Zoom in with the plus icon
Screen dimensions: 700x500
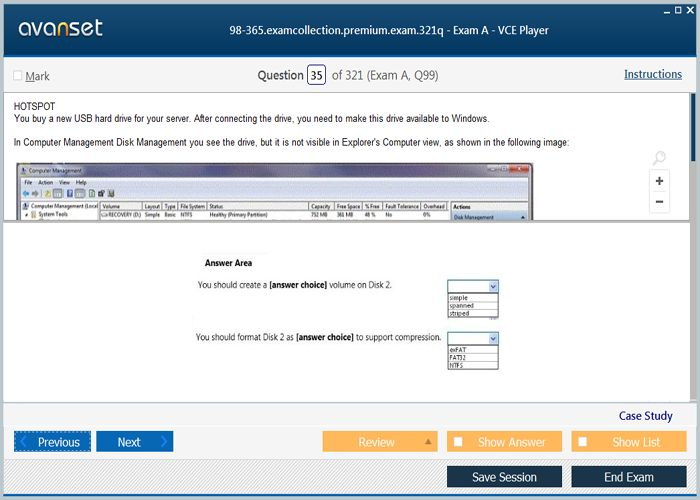pos(659,181)
